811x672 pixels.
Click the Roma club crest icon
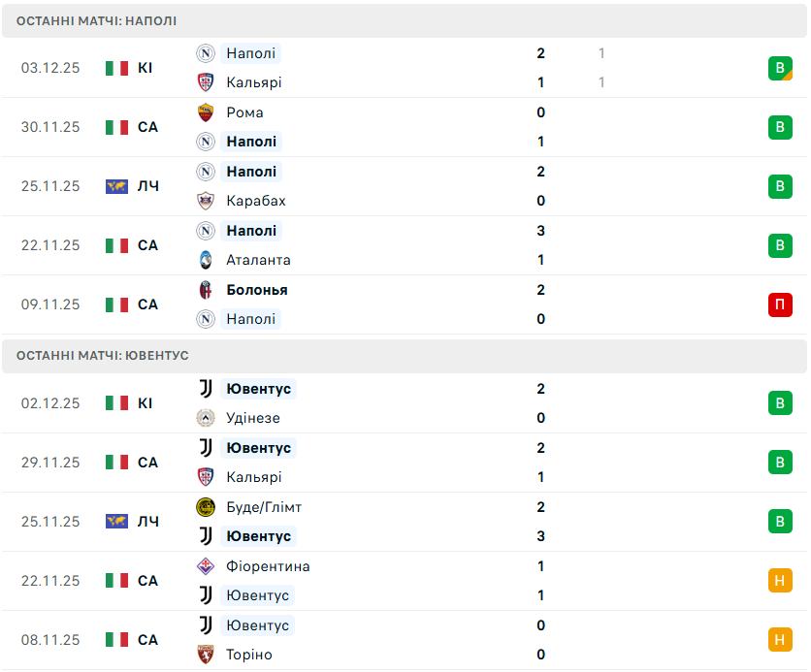click(x=206, y=112)
